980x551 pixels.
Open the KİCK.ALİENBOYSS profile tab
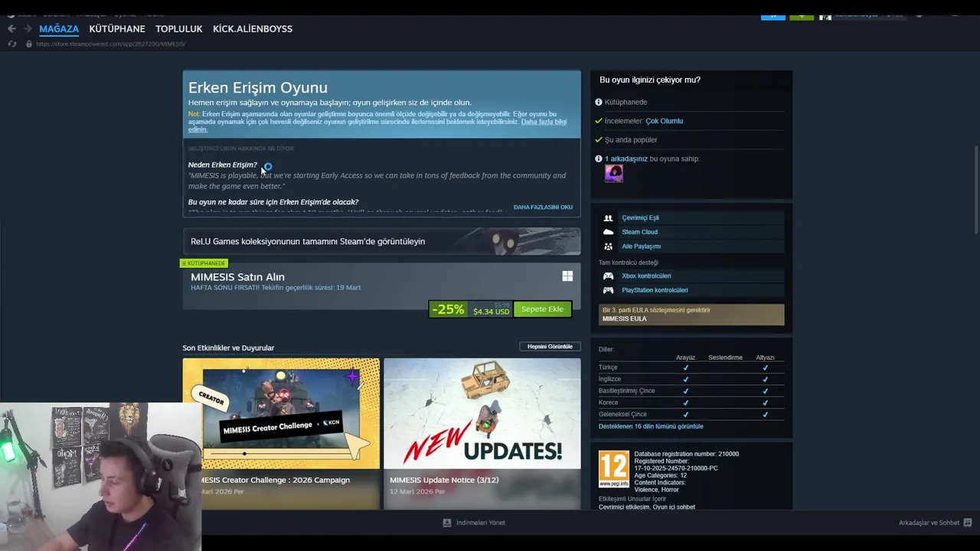253,29
